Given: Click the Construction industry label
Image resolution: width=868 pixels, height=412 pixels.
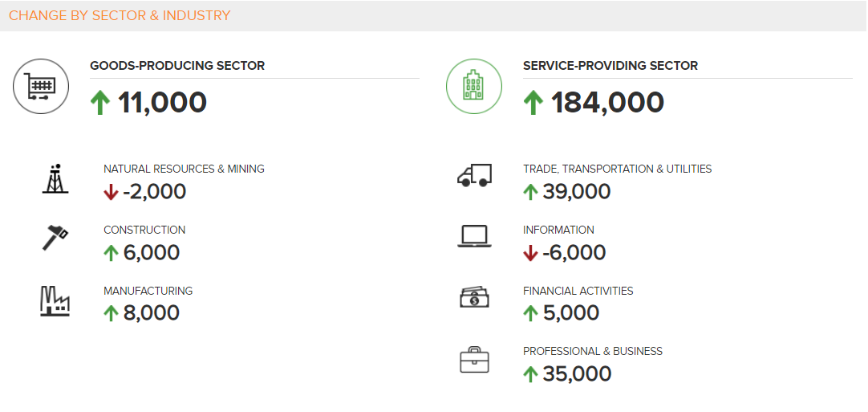Looking at the screenshot, I should point(144,230).
